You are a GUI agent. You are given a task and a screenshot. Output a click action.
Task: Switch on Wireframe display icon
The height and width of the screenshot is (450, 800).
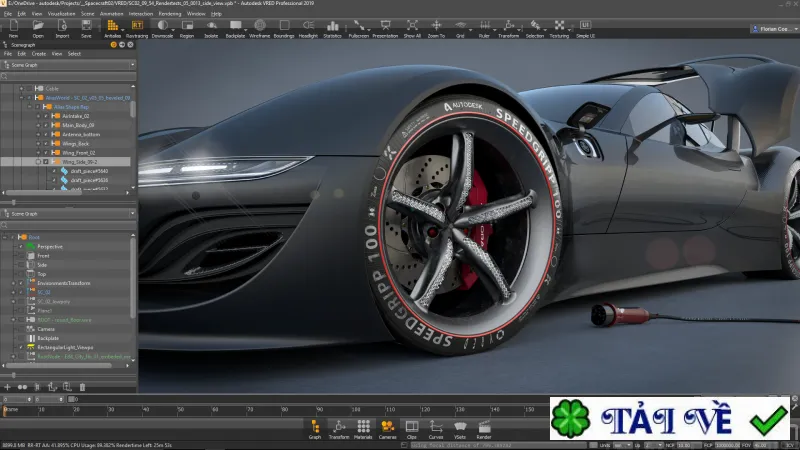point(260,29)
